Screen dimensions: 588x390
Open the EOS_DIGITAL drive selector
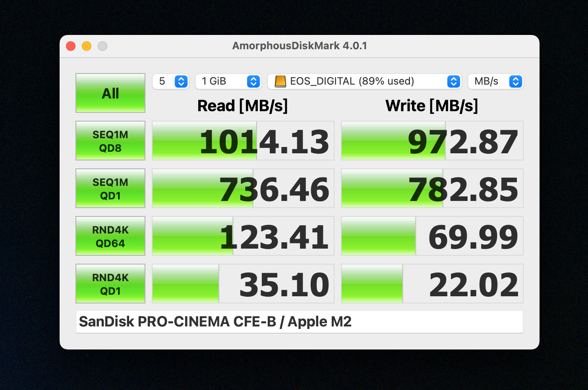pyautogui.click(x=365, y=81)
